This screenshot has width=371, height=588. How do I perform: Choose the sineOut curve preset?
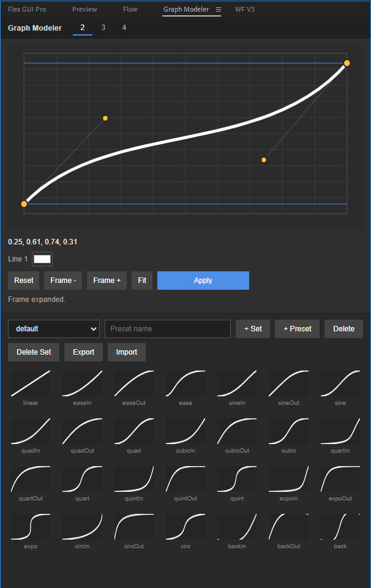(x=289, y=383)
